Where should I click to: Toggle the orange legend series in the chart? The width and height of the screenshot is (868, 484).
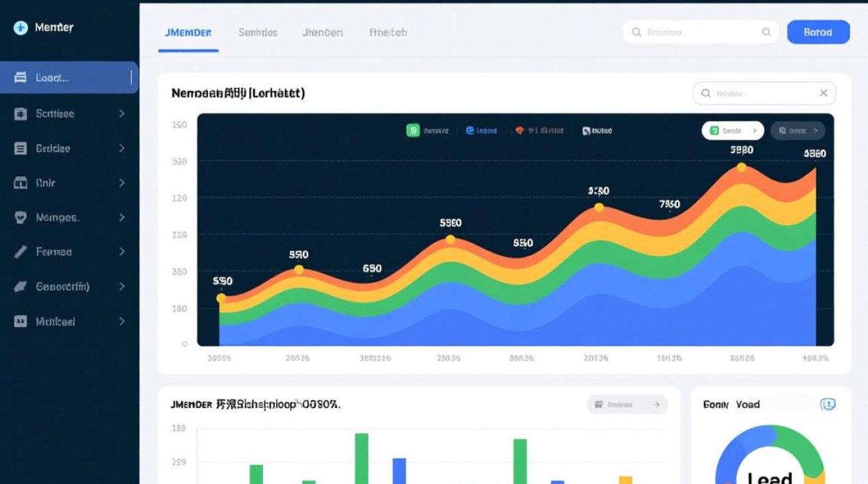[519, 131]
